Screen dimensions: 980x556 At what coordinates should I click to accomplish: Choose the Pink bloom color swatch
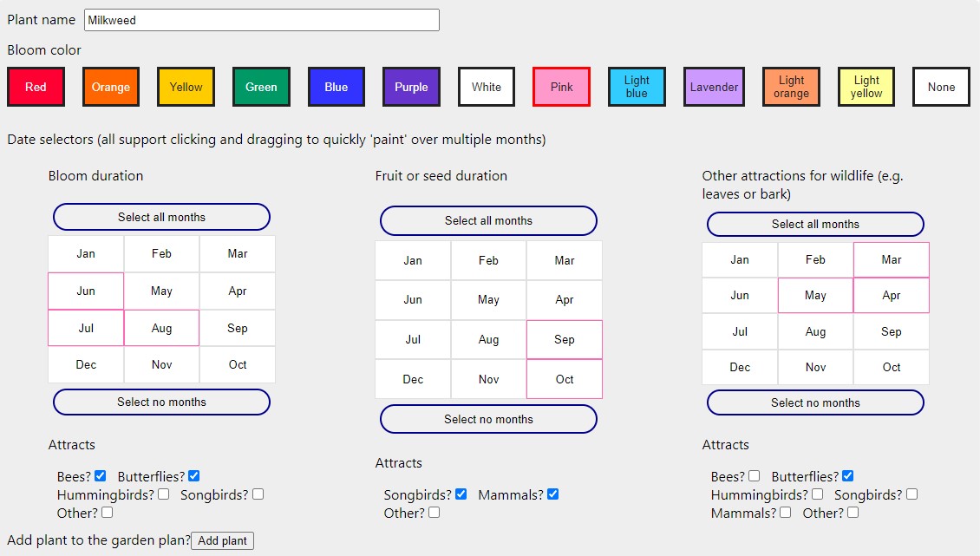click(x=561, y=87)
